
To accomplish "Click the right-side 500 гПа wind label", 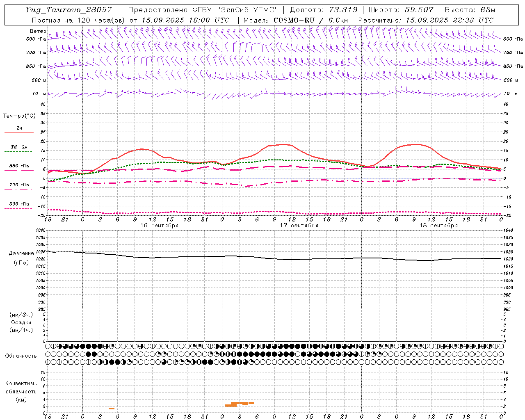I will (x=513, y=39).
